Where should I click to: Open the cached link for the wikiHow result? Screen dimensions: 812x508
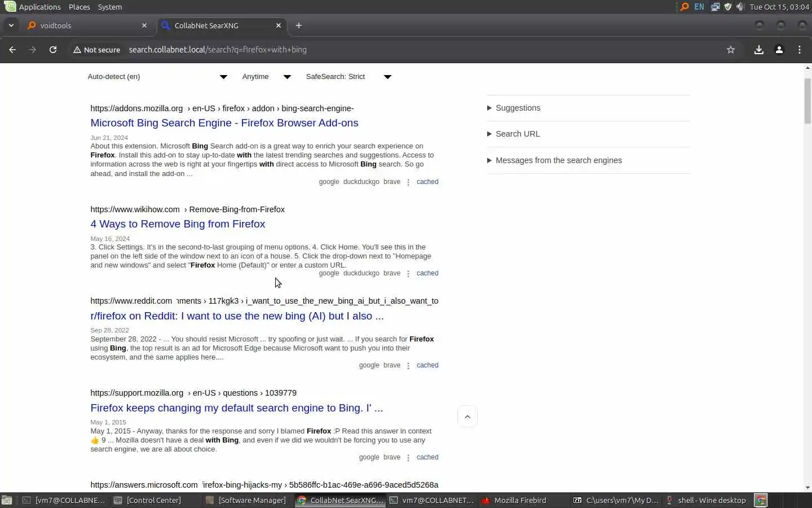[427, 273]
